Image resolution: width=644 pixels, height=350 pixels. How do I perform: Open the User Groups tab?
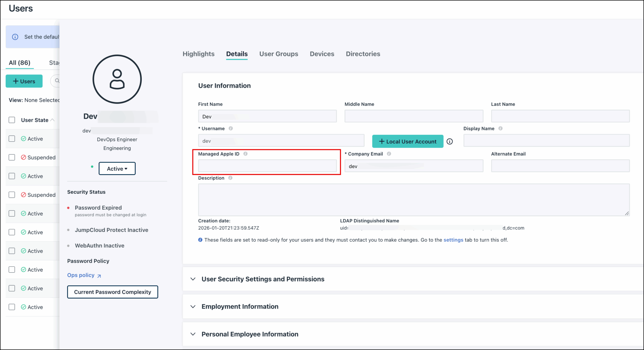tap(279, 54)
